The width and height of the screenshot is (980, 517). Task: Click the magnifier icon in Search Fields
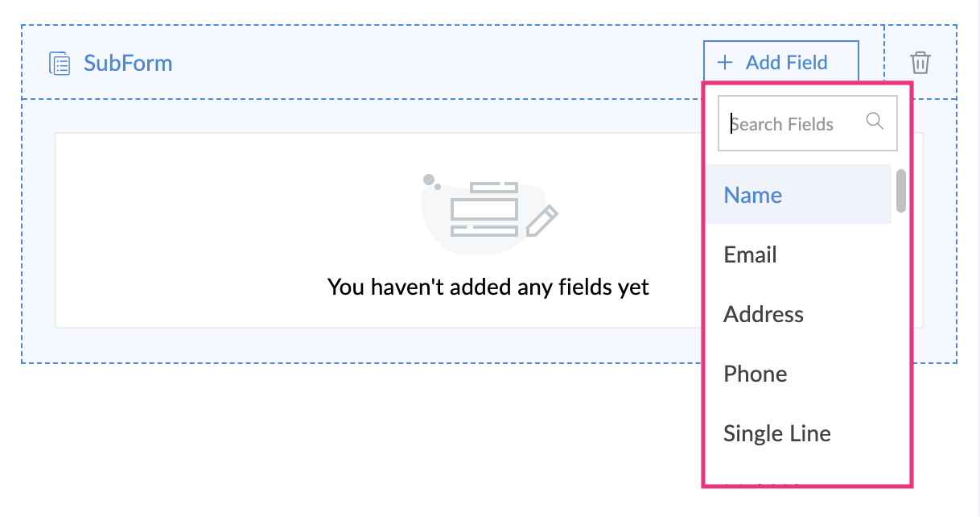874,122
